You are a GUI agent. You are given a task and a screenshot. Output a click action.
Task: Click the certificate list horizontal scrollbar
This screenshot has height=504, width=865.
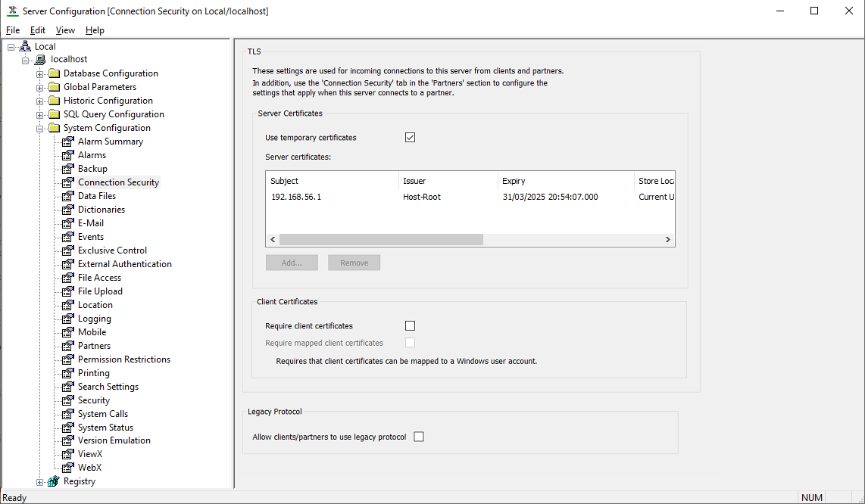click(380, 239)
